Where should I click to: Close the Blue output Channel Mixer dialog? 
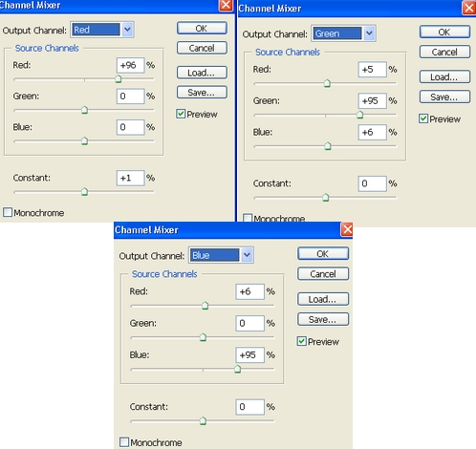(347, 229)
